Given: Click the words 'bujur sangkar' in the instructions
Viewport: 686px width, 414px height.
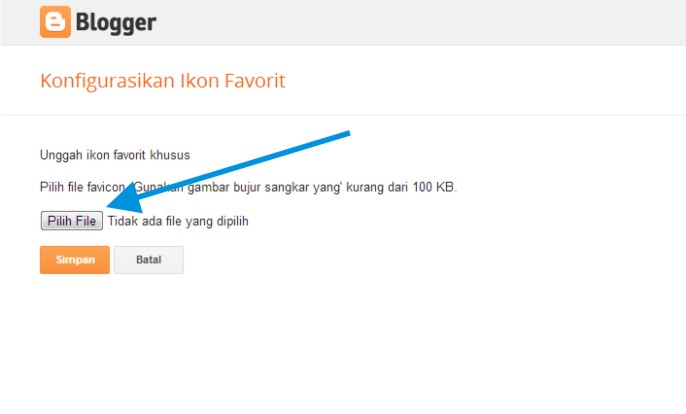Looking at the screenshot, I should point(270,187).
